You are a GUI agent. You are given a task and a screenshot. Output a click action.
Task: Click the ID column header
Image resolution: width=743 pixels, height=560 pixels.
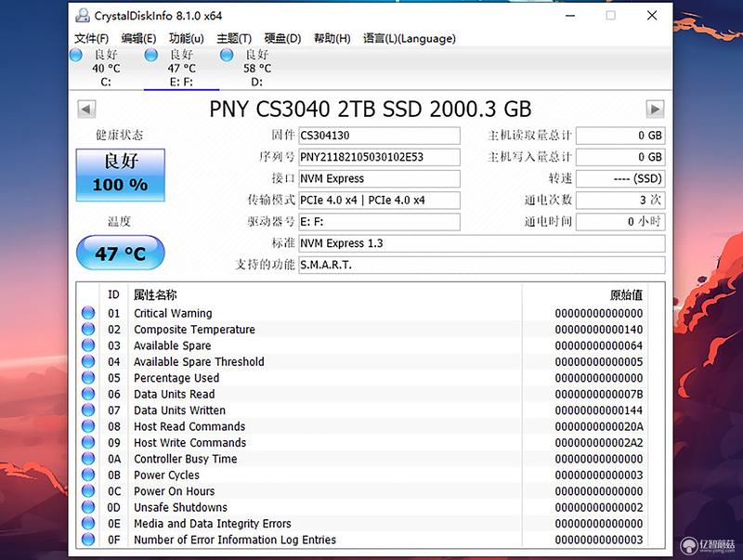coord(113,294)
